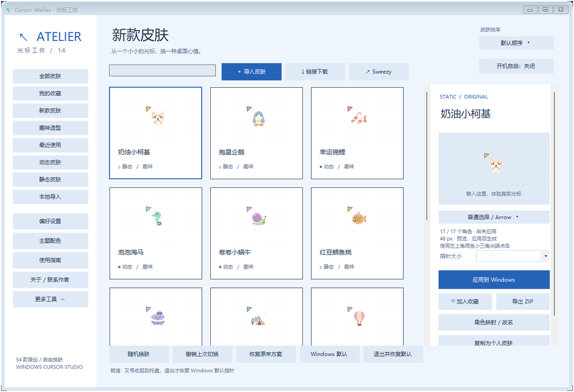The image size is (574, 392).
Task: Click 恢复原来方案 button
Action: pos(266,354)
